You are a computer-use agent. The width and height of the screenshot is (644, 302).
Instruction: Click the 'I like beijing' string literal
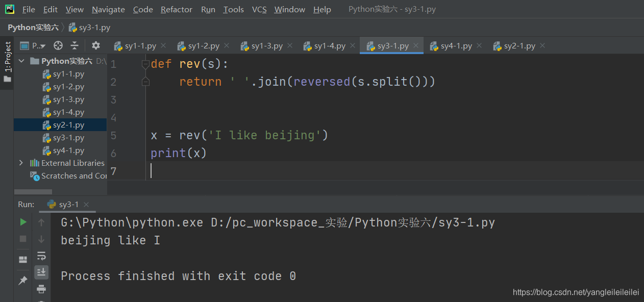coord(265,135)
